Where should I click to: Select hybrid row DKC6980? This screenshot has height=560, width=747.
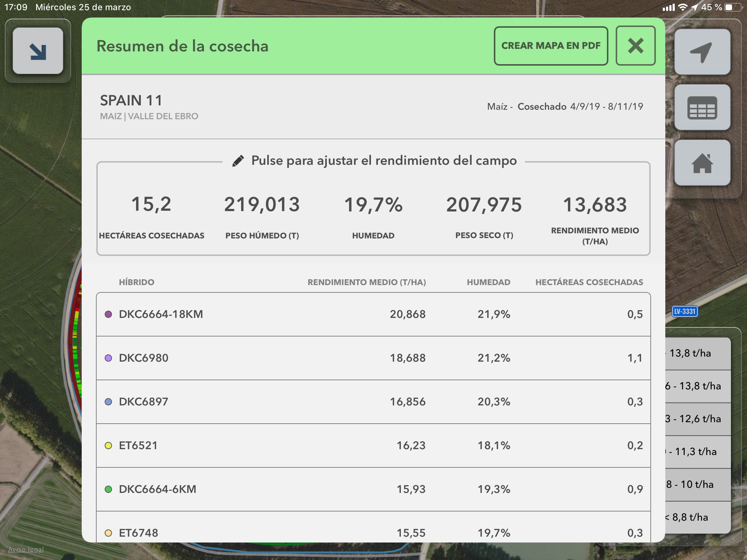pyautogui.click(x=373, y=358)
